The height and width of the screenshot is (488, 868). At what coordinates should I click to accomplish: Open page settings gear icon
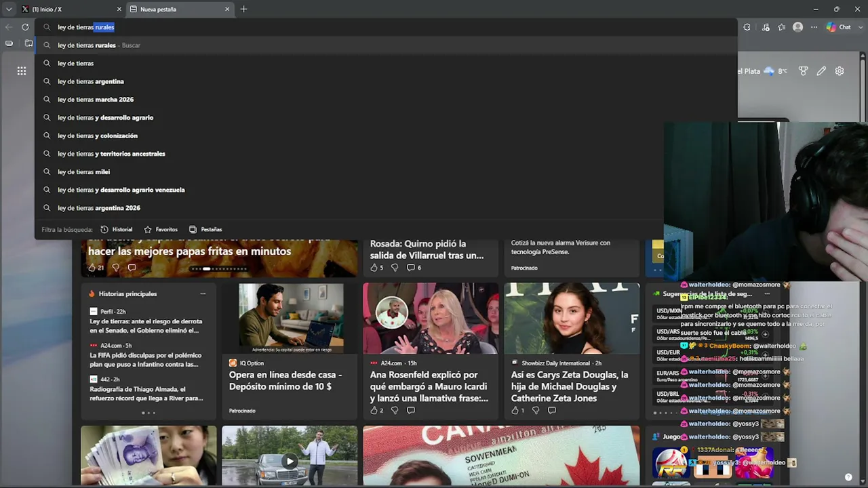click(840, 70)
